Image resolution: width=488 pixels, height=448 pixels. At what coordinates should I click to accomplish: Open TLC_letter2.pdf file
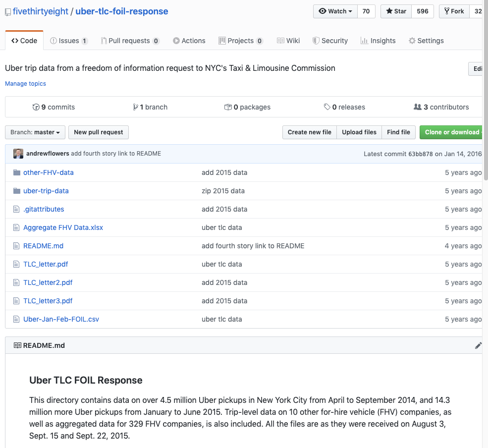[48, 282]
